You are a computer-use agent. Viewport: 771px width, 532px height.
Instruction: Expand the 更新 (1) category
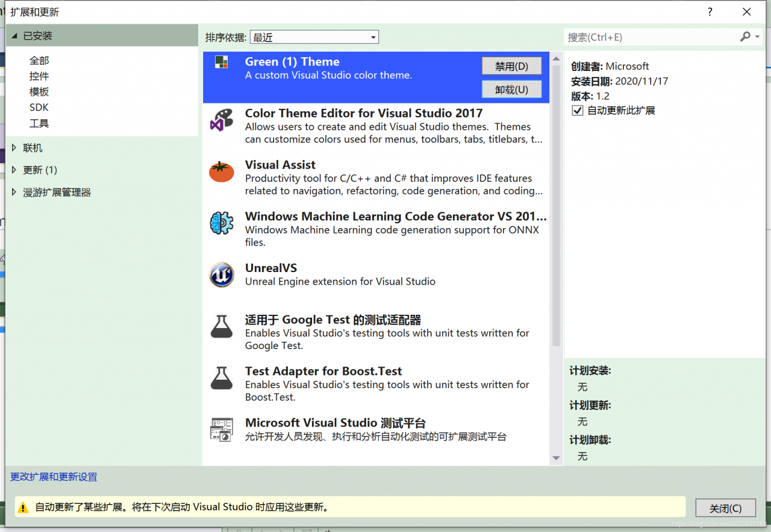[x=14, y=170]
